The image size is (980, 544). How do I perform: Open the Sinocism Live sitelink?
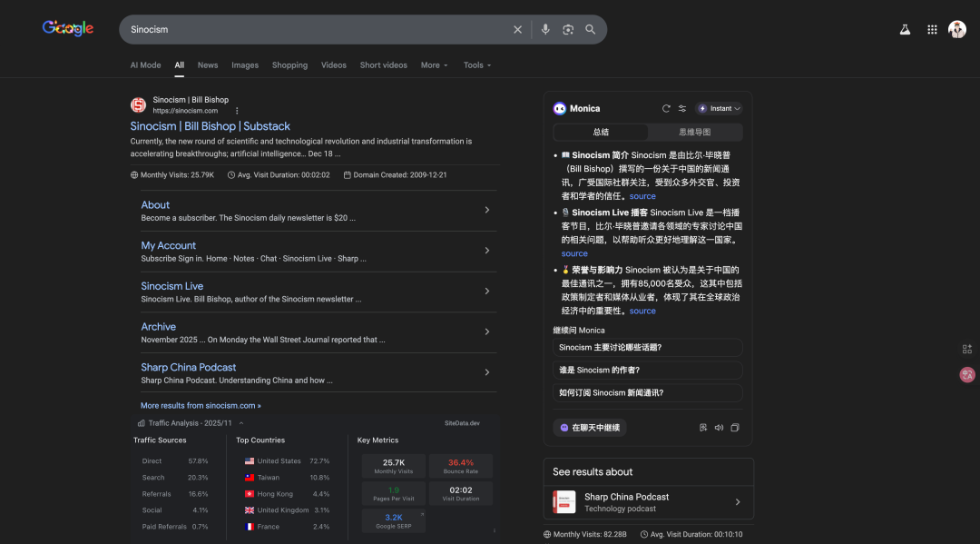171,286
